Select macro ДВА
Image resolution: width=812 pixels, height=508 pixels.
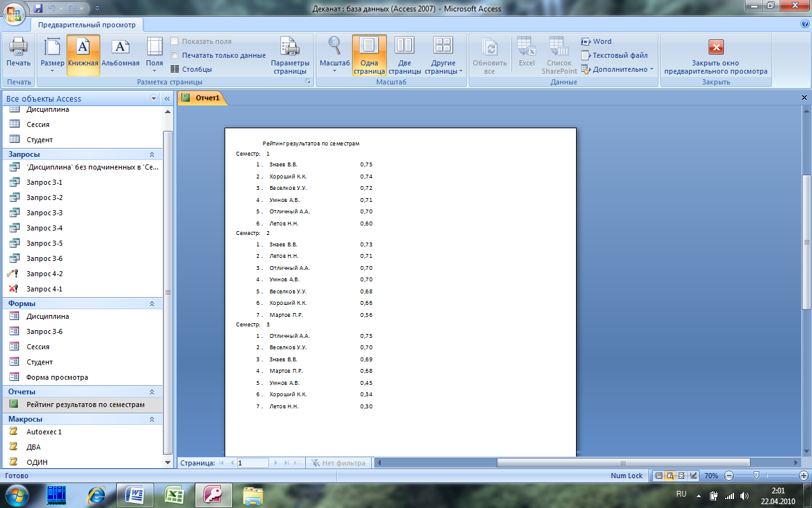coord(82,447)
